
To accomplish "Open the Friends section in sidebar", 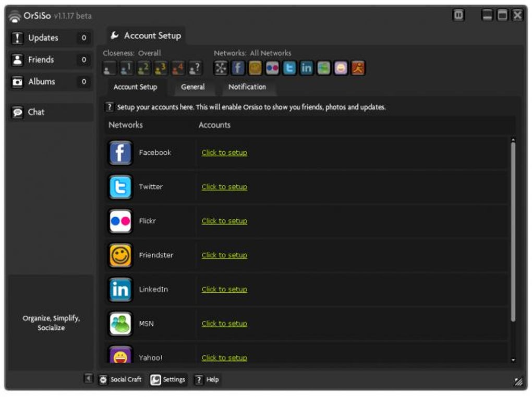I will pyautogui.click(x=50, y=60).
